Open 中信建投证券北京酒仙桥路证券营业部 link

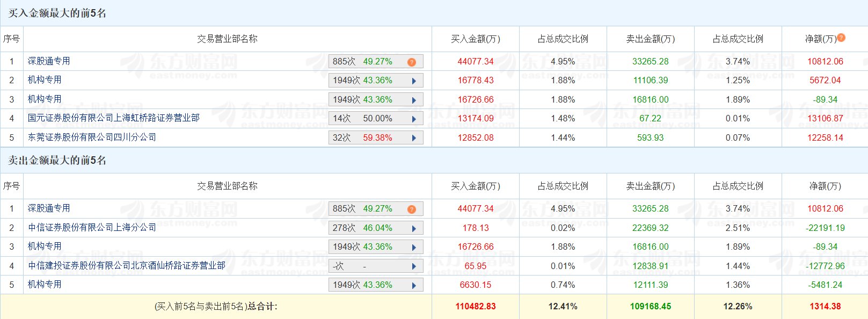(126, 266)
